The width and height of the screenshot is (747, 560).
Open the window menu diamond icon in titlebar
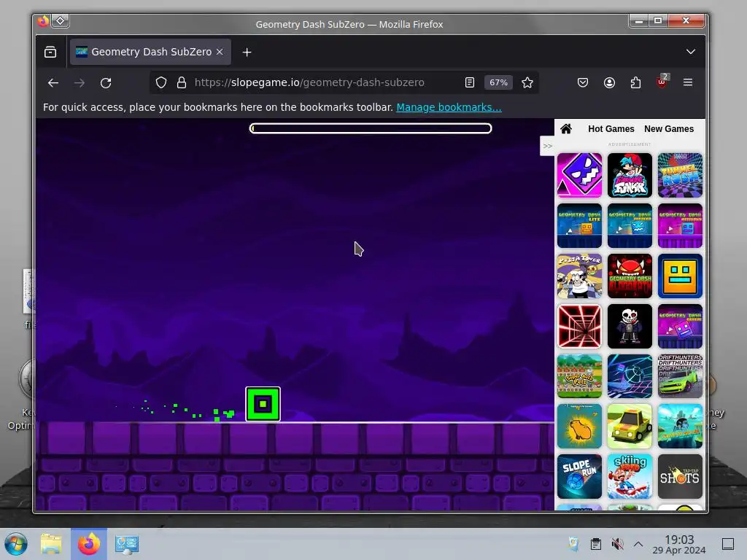pos(61,20)
